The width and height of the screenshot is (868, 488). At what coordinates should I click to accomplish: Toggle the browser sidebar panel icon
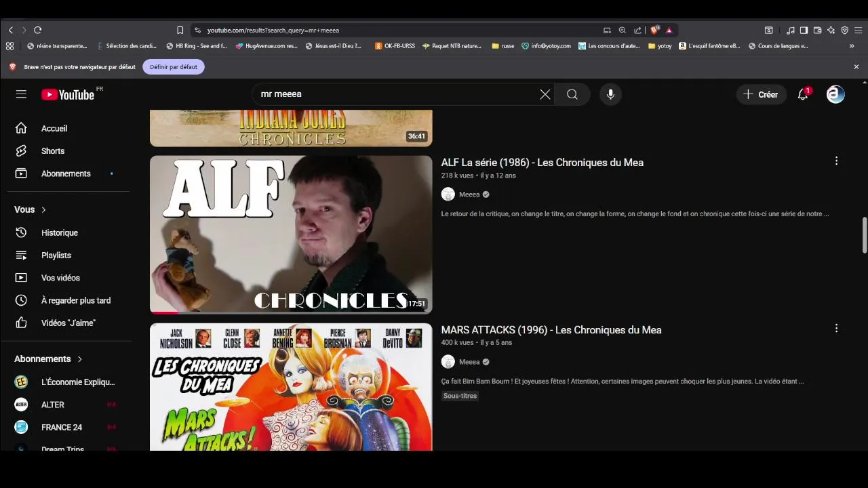pos(804,30)
